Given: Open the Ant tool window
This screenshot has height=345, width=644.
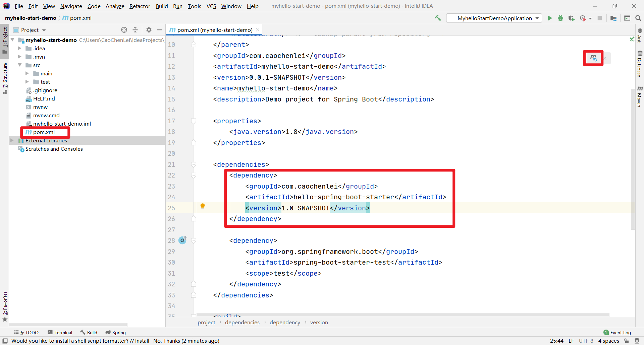Looking at the screenshot, I should coord(640,35).
